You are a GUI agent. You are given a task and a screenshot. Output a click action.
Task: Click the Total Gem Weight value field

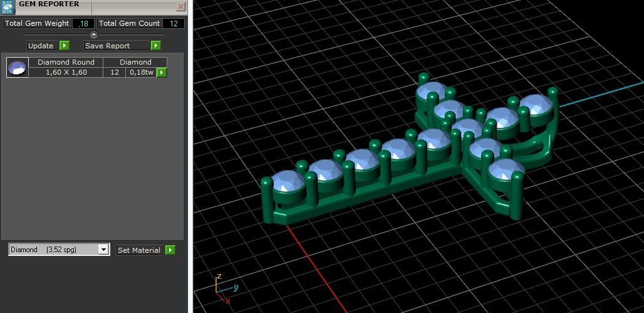coord(83,23)
